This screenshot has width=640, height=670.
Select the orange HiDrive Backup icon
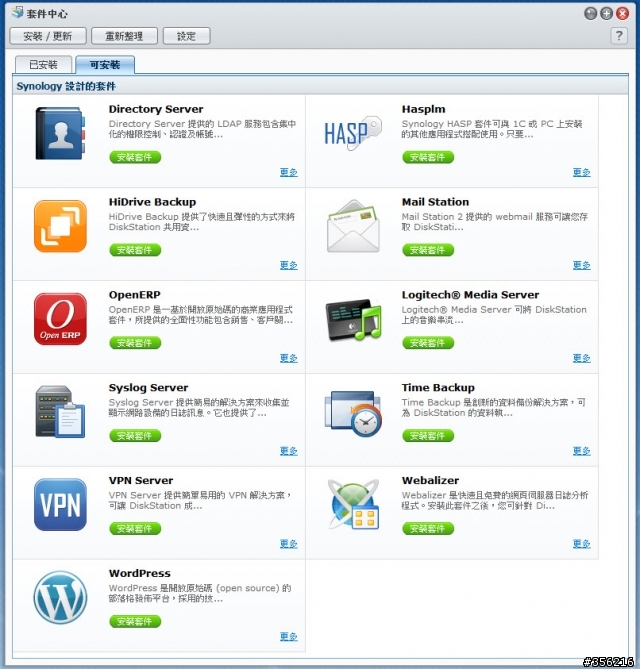(x=60, y=226)
